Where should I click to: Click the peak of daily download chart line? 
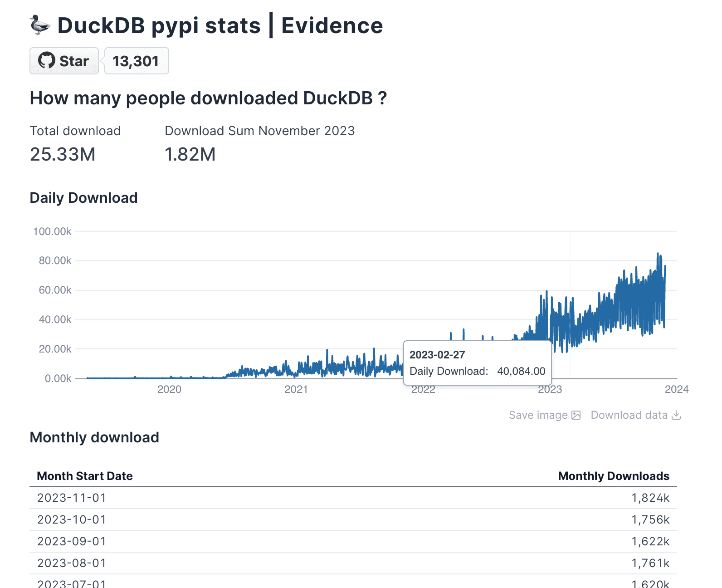(x=658, y=254)
